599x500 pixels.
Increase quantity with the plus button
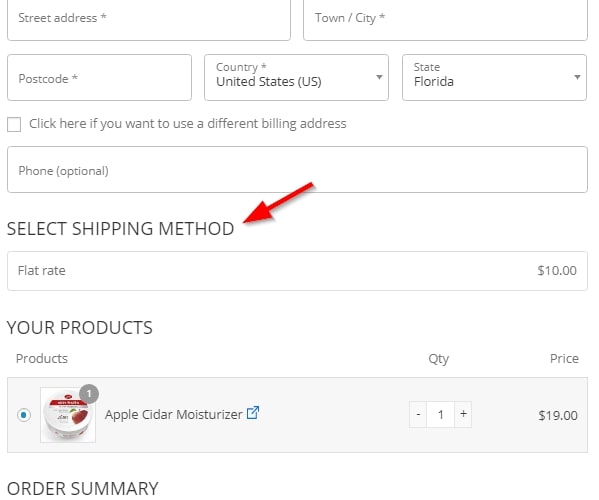pos(463,414)
